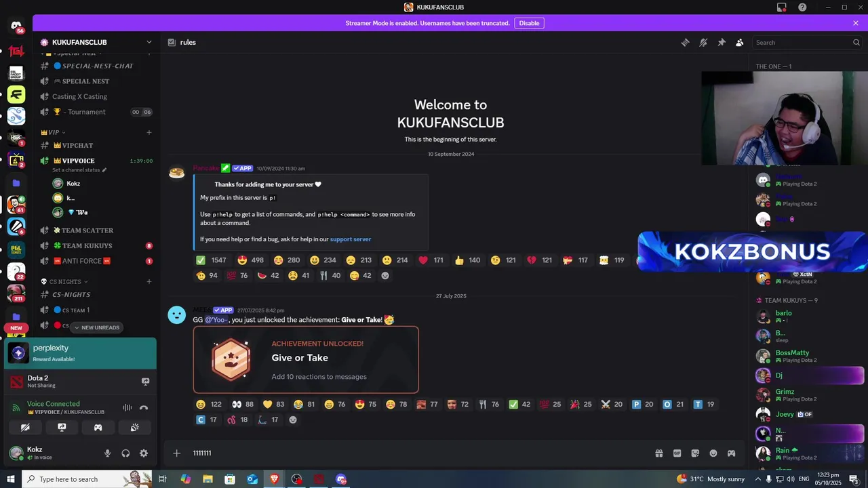Share your screen from the voice panel
Viewport: 868px width, 488px height.
62,428
